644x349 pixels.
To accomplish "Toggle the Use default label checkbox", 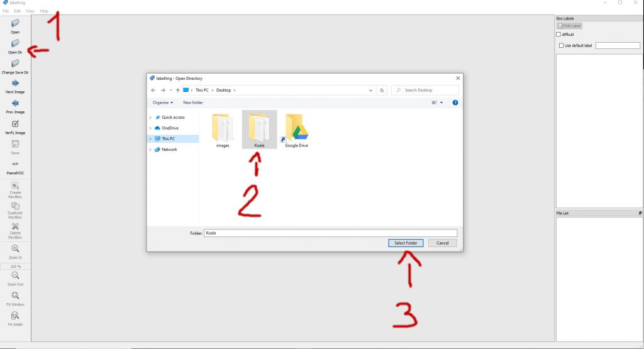I will click(x=562, y=45).
